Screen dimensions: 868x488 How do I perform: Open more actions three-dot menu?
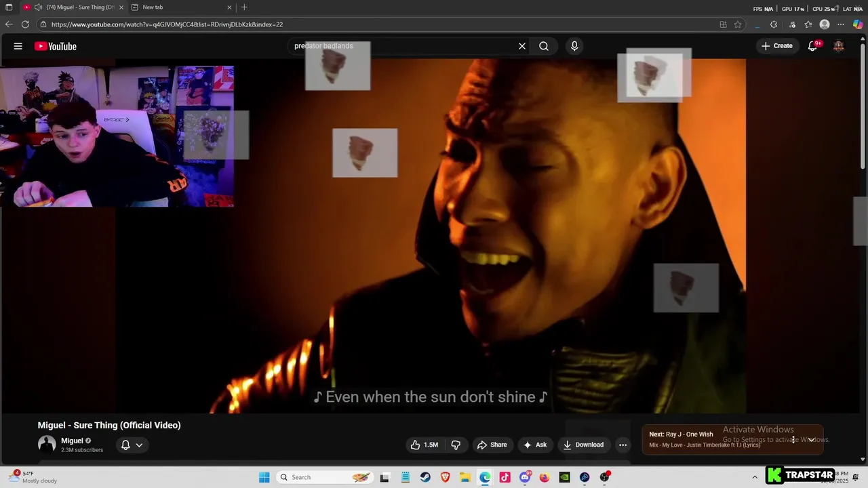[x=623, y=445]
